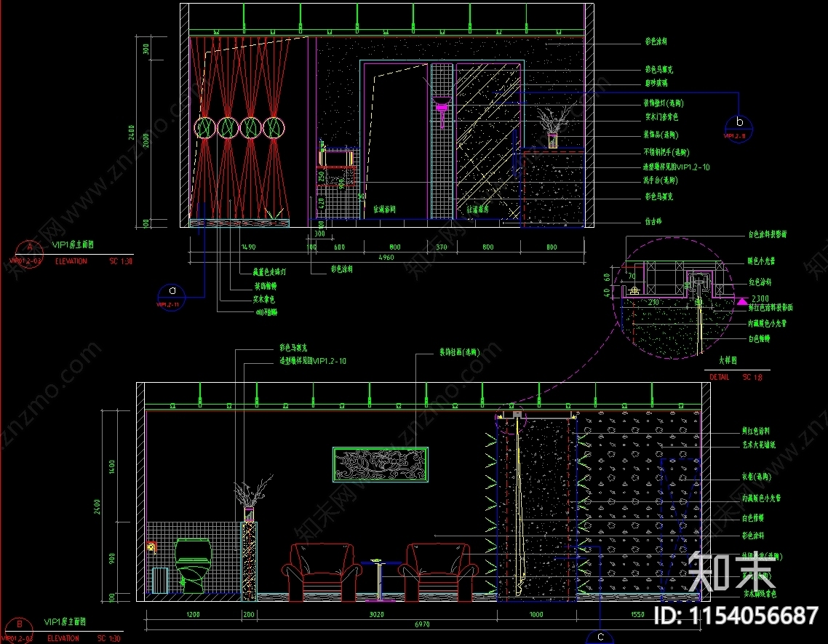Click the 衣柜(选购) annotation label

[x=757, y=477]
